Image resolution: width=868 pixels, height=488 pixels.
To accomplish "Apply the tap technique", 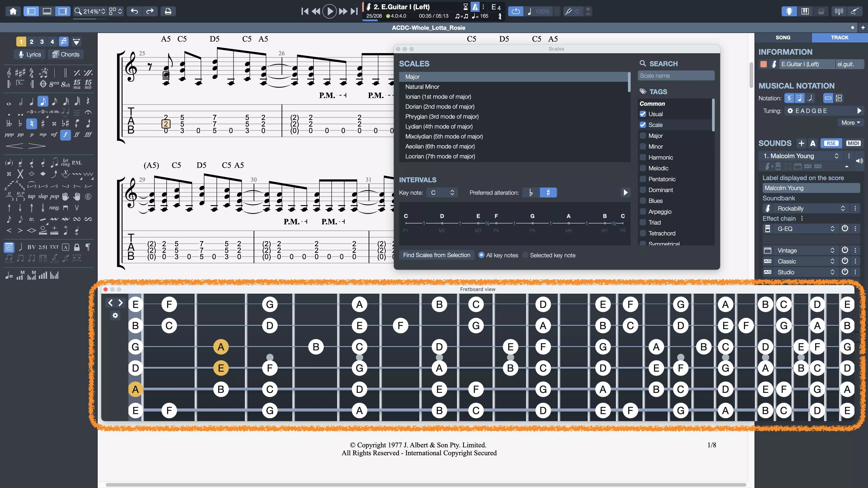I will click(x=31, y=196).
